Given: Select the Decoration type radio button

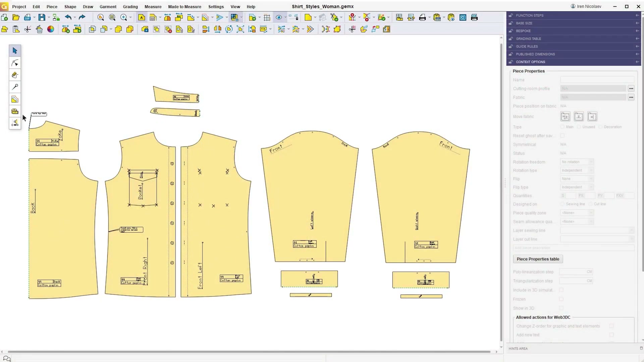Looking at the screenshot, I should [x=600, y=127].
